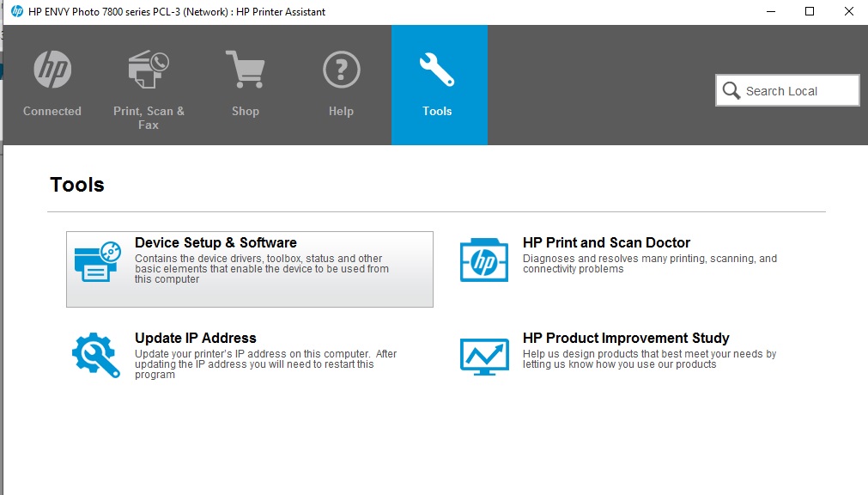
Task: Click the Shop shopping cart icon
Action: [x=246, y=70]
